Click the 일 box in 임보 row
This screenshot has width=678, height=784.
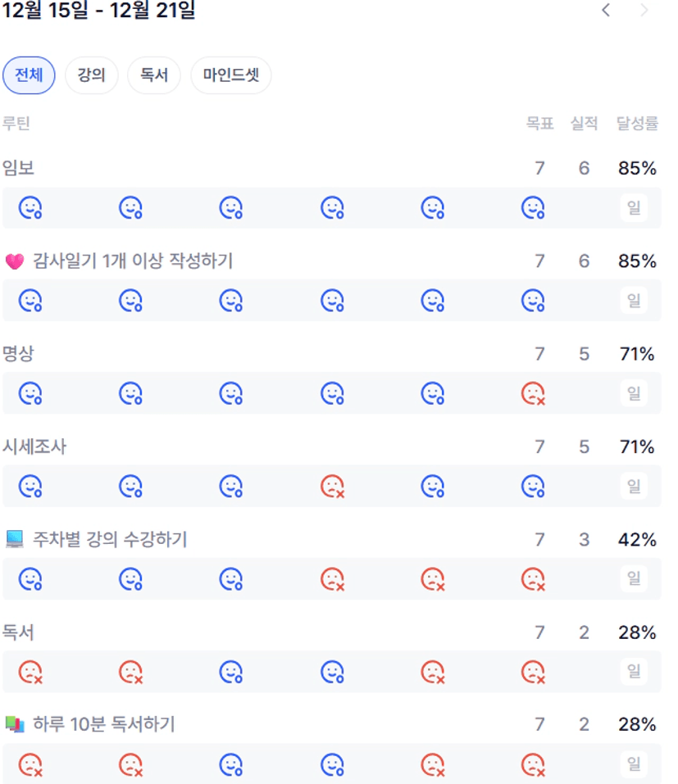[x=634, y=208]
